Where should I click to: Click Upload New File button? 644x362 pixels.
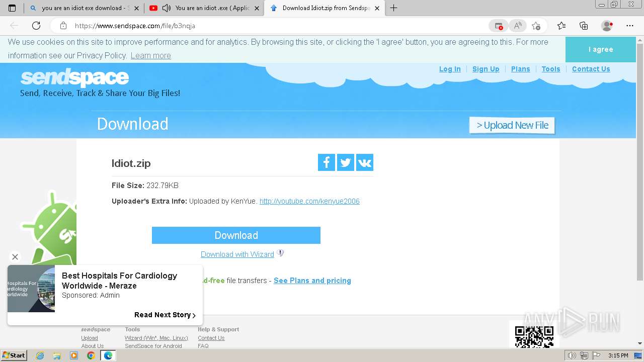[x=512, y=125]
